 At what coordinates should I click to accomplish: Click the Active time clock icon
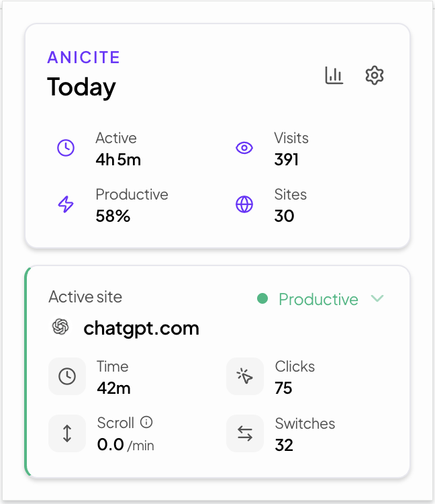click(66, 148)
